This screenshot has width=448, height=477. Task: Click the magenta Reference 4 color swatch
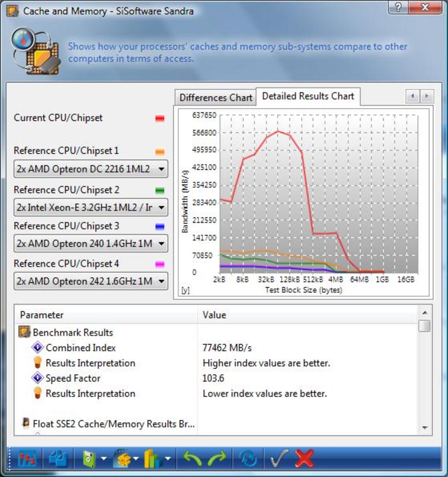[x=160, y=264]
